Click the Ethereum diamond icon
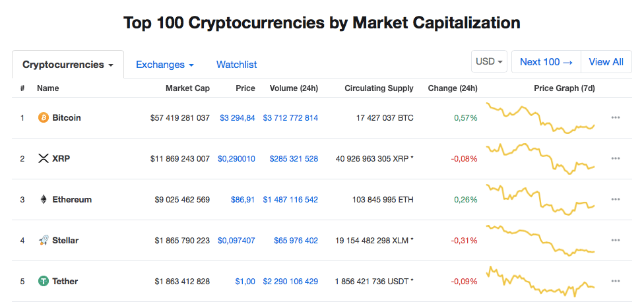 click(x=43, y=200)
